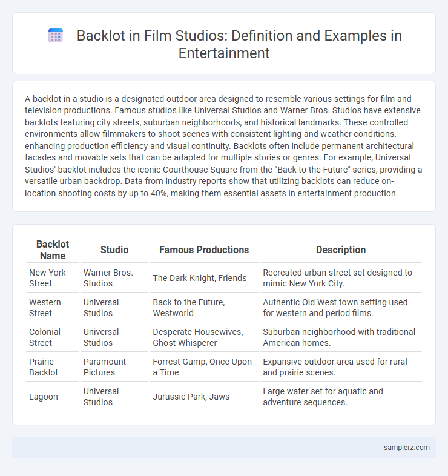Open the samplerz.com footer link
This screenshot has height=476, width=448.
point(406,448)
